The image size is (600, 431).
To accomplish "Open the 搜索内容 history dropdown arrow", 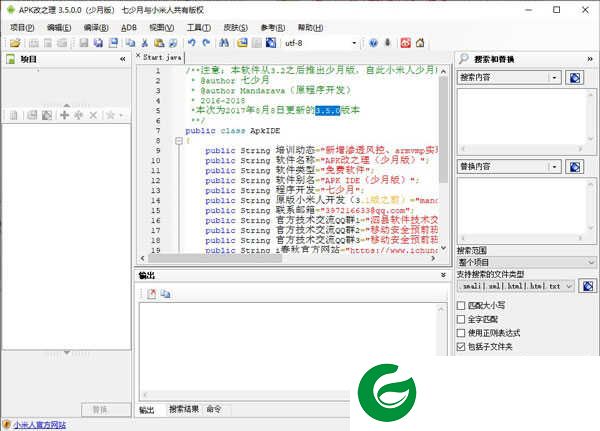I will [x=554, y=78].
